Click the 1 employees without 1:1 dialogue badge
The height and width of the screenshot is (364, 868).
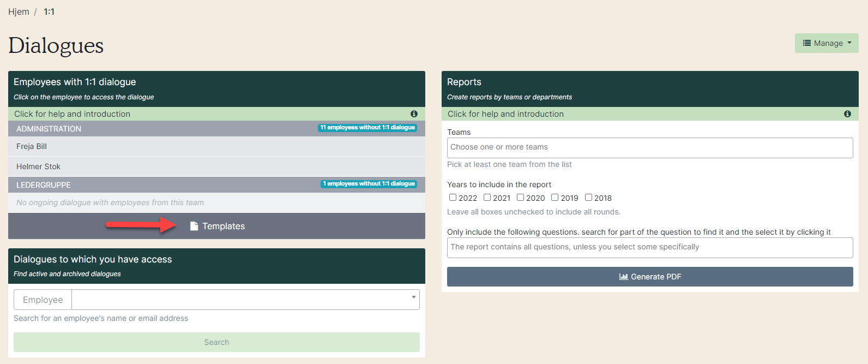tap(369, 184)
